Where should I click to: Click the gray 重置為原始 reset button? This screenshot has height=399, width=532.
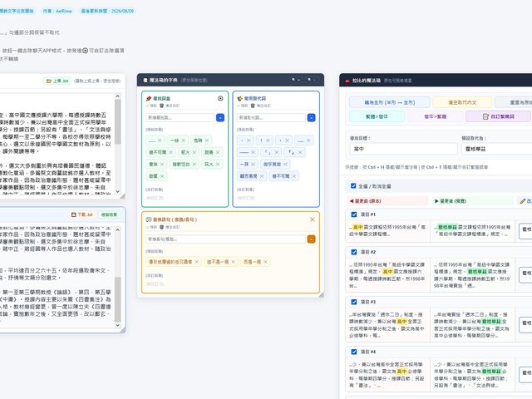point(514,102)
